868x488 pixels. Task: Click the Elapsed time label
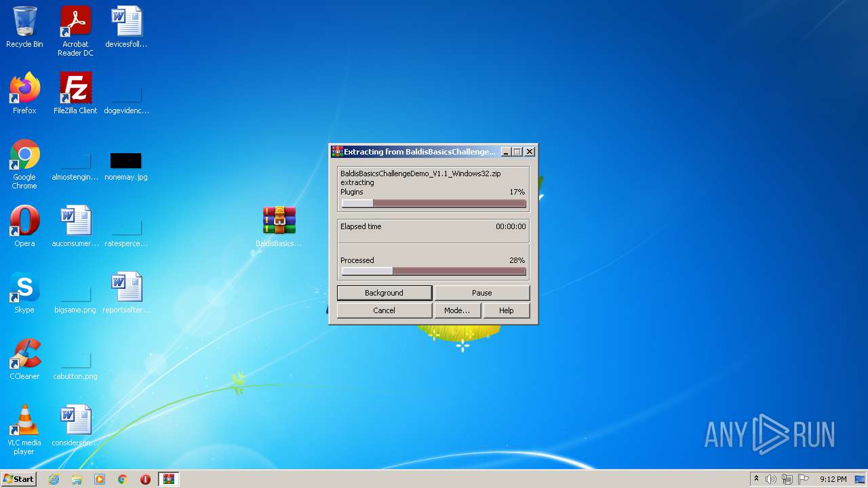[361, 226]
